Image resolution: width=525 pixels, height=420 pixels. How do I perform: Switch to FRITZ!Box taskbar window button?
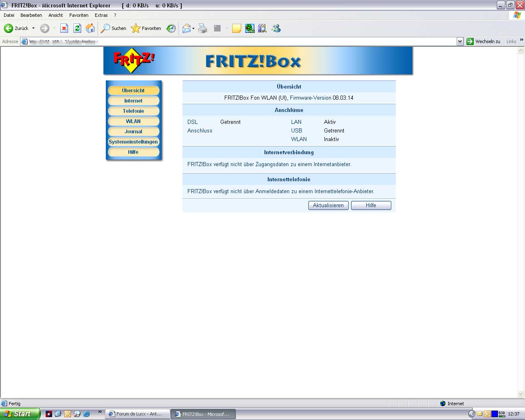click(203, 414)
